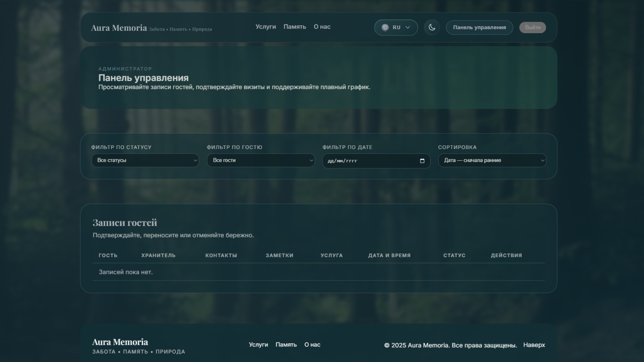The height and width of the screenshot is (362, 644).
Task: Click the globe icon in language selector
Action: [x=385, y=27]
